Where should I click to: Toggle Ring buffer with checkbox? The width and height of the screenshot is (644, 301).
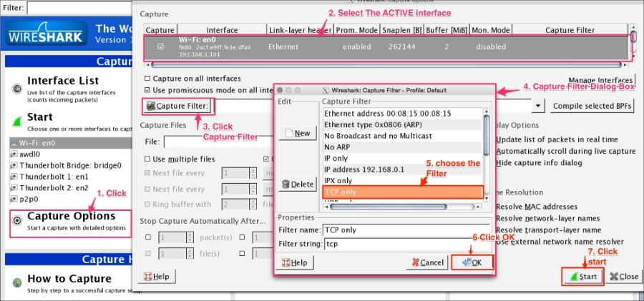[x=147, y=204]
